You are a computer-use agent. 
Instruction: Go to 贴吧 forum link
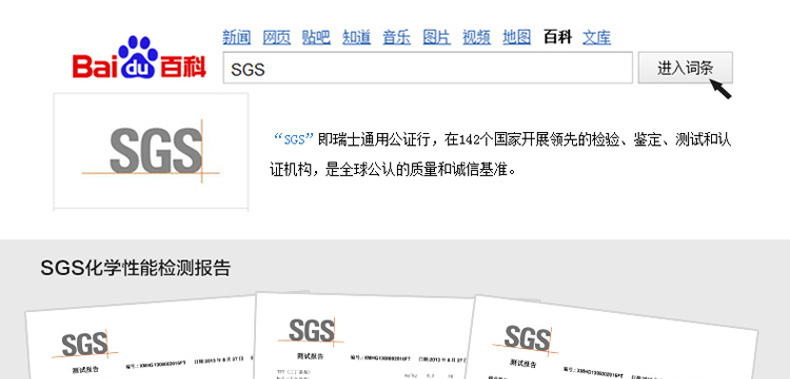point(316,37)
